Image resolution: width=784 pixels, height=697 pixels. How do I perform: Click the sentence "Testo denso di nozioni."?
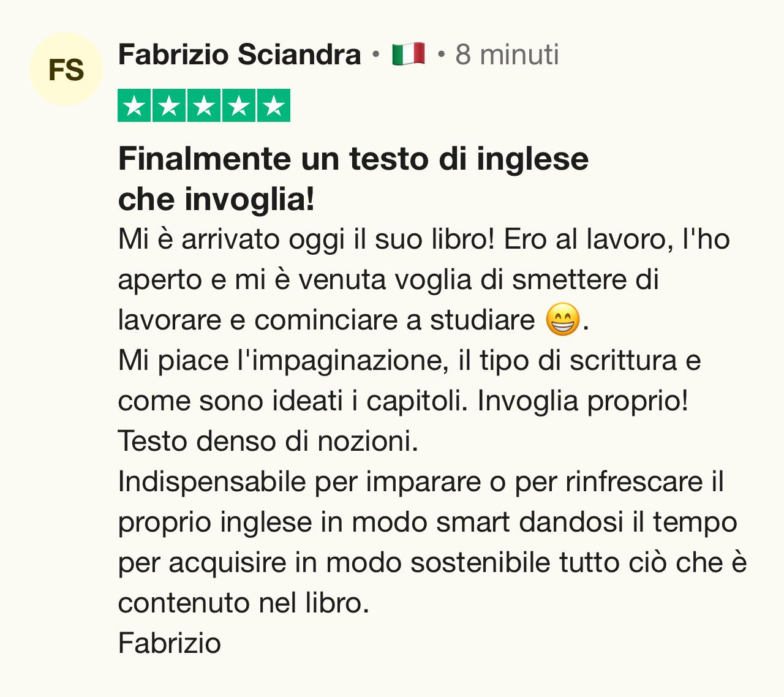268,441
